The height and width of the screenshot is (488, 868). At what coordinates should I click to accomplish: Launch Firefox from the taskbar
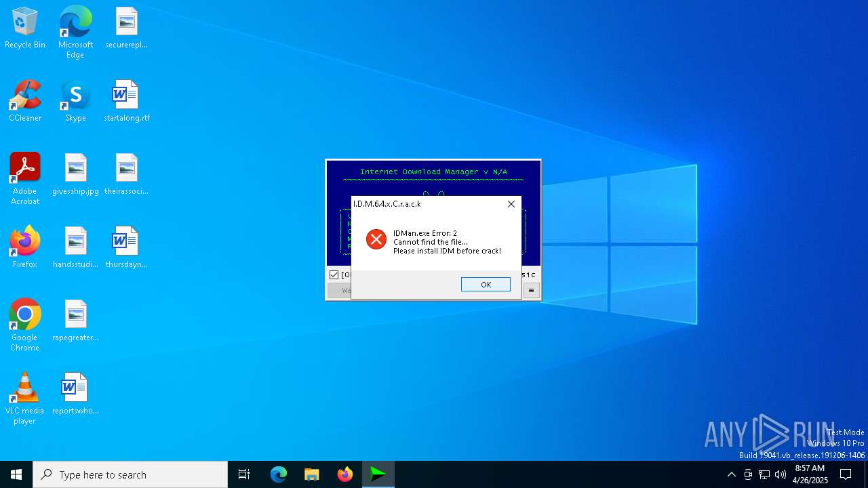[x=345, y=474]
